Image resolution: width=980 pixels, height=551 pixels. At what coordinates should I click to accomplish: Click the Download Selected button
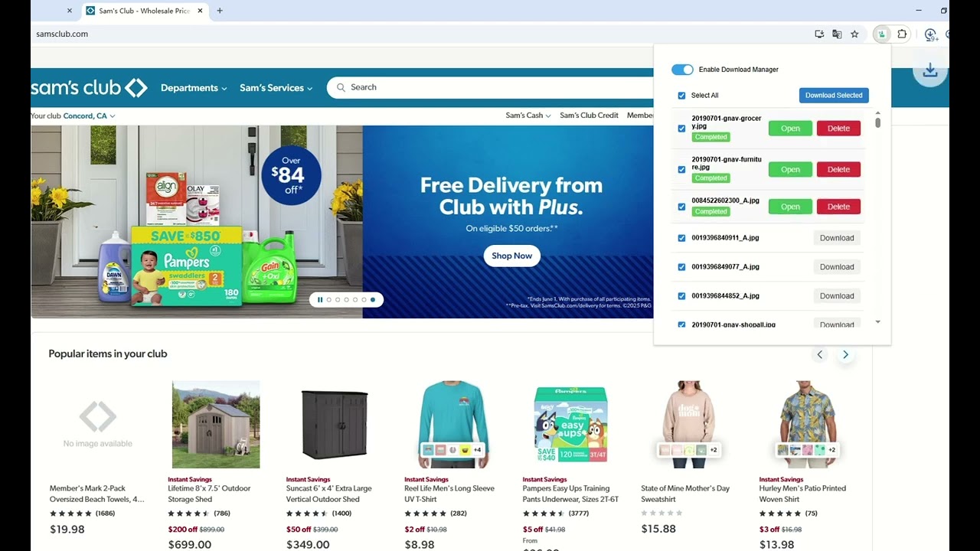pyautogui.click(x=834, y=96)
